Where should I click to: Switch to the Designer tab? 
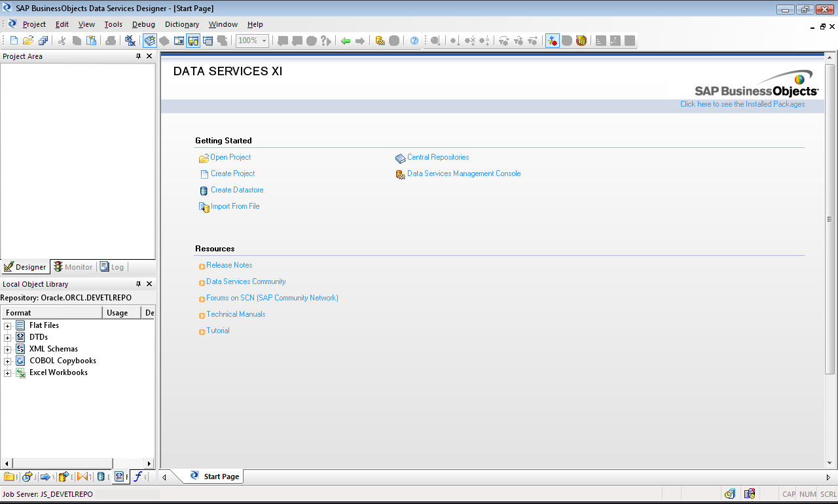(x=25, y=267)
